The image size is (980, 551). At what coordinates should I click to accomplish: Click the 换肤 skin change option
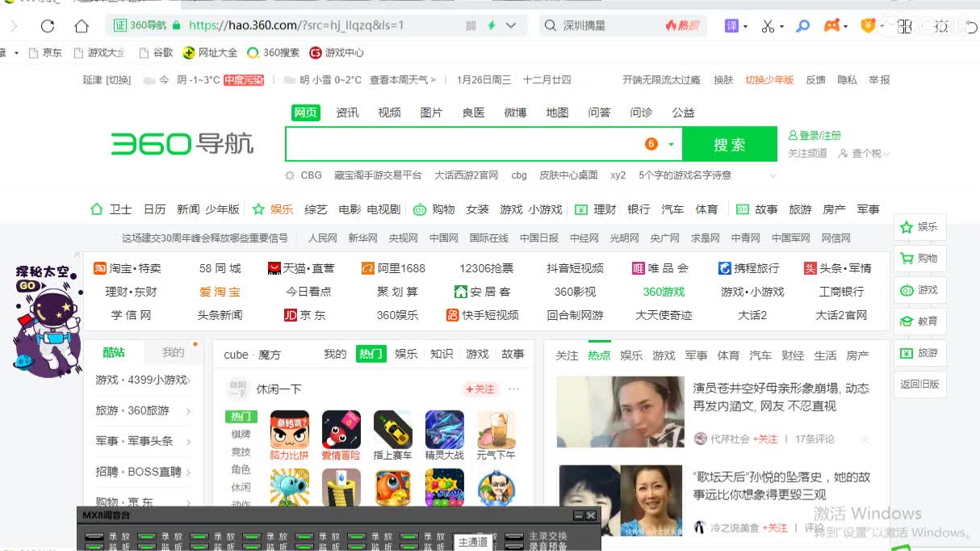(723, 80)
